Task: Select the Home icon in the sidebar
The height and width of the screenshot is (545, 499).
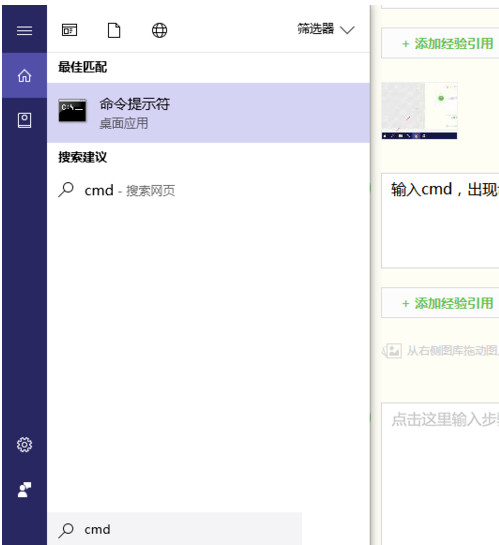Action: 24,75
